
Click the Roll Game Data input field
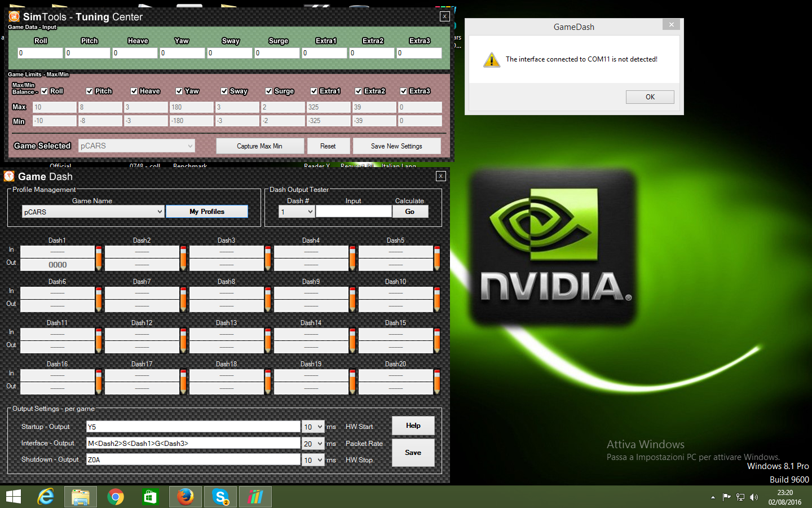(x=41, y=52)
